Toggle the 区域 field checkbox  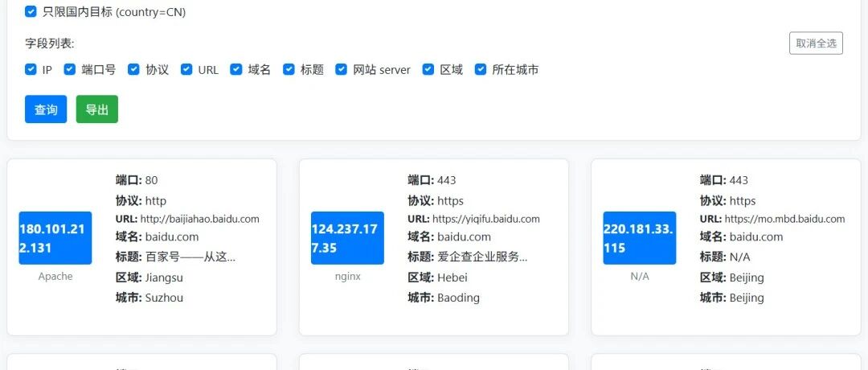tap(428, 69)
